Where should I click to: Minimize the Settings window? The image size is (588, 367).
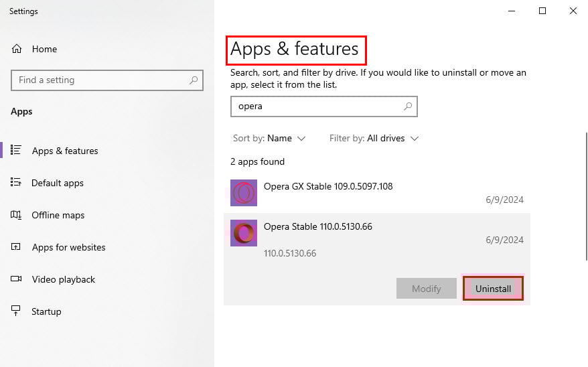[x=512, y=11]
